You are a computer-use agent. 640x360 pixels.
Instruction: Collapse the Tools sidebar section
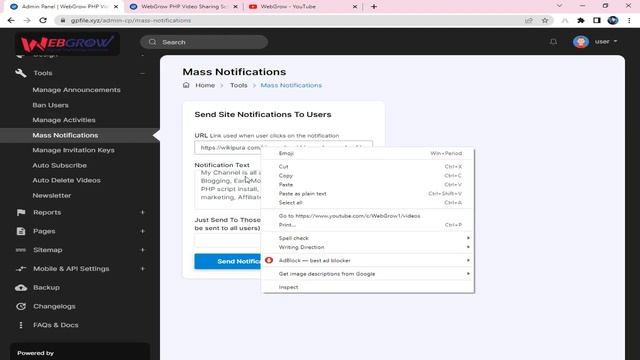coord(142,73)
